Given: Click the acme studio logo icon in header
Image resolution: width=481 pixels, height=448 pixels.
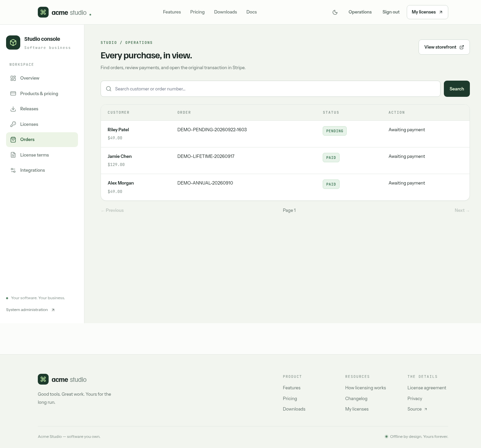Looking at the screenshot, I should click(x=43, y=12).
